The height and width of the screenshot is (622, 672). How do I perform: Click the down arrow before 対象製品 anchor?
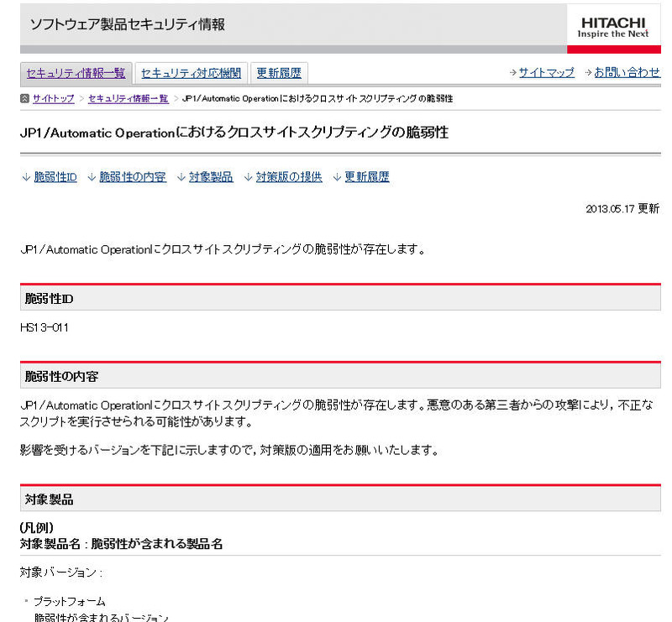pos(181,177)
